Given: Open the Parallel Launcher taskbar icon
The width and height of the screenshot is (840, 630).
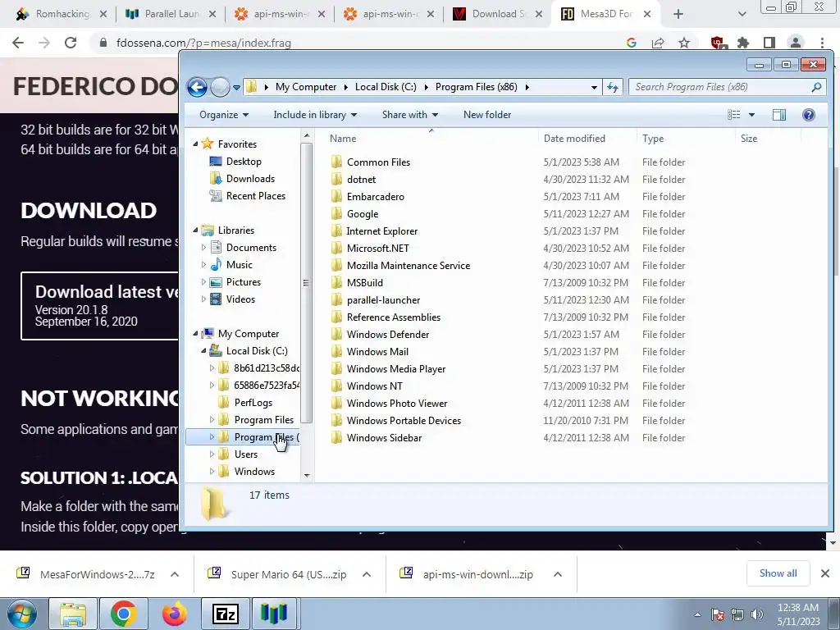Looking at the screenshot, I should tap(274, 614).
